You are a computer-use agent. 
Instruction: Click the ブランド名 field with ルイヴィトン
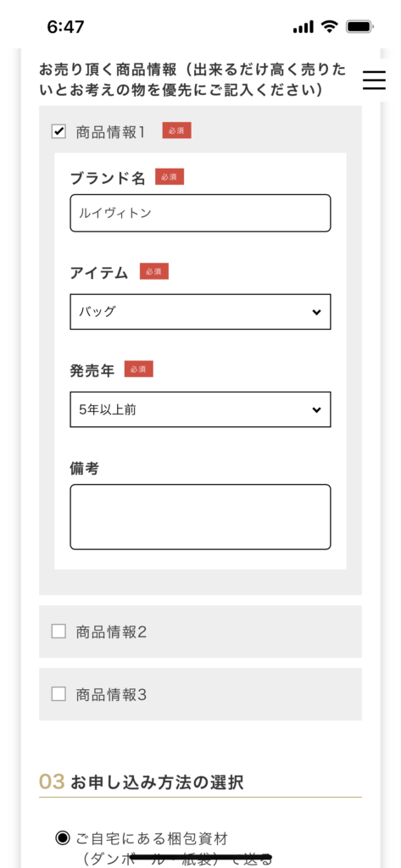(200, 213)
